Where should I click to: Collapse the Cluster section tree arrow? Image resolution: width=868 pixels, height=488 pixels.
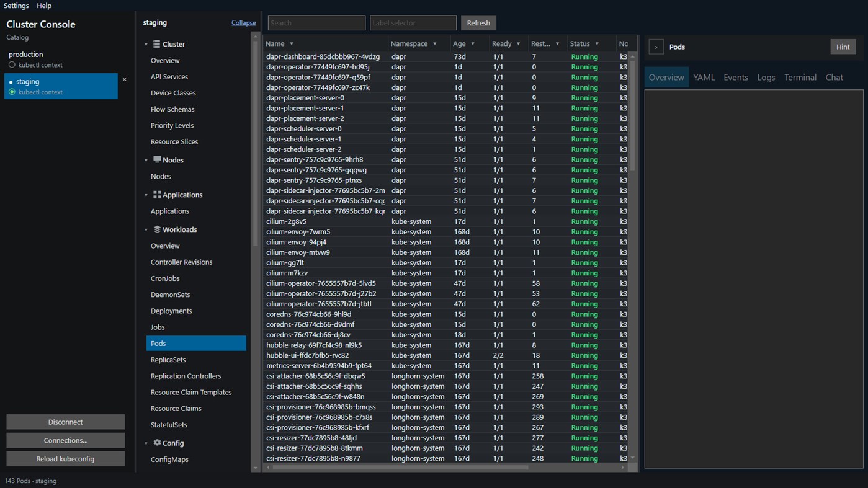(146, 45)
